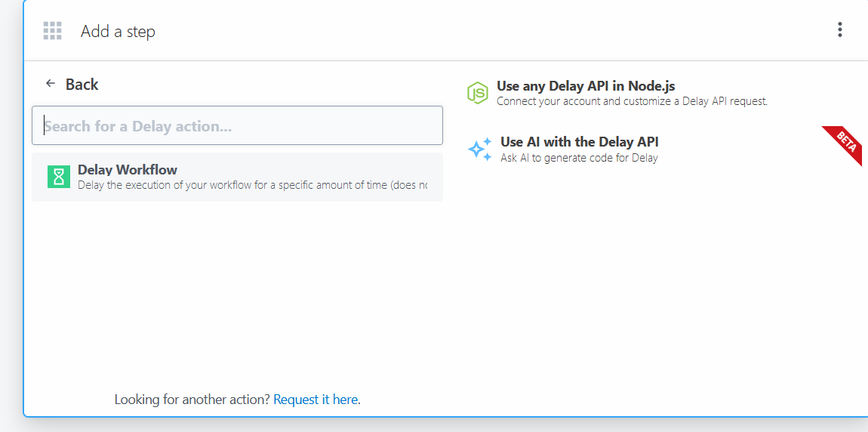Click the green hourglass Delay Workflow icon

58,177
